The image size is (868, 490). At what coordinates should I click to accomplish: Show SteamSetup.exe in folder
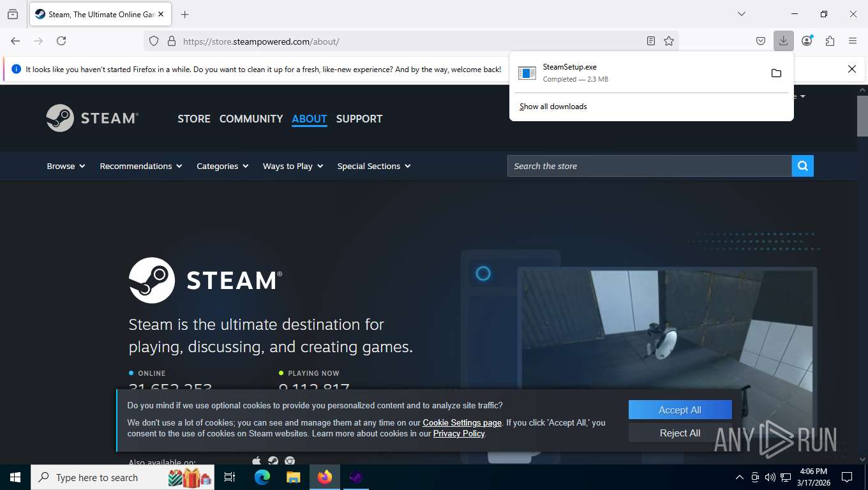pyautogui.click(x=776, y=73)
